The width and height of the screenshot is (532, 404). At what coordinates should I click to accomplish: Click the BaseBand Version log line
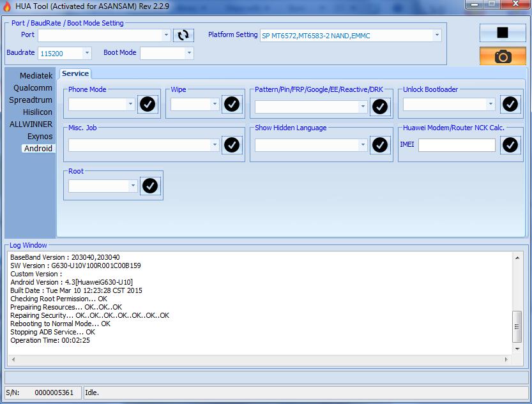[x=65, y=257]
